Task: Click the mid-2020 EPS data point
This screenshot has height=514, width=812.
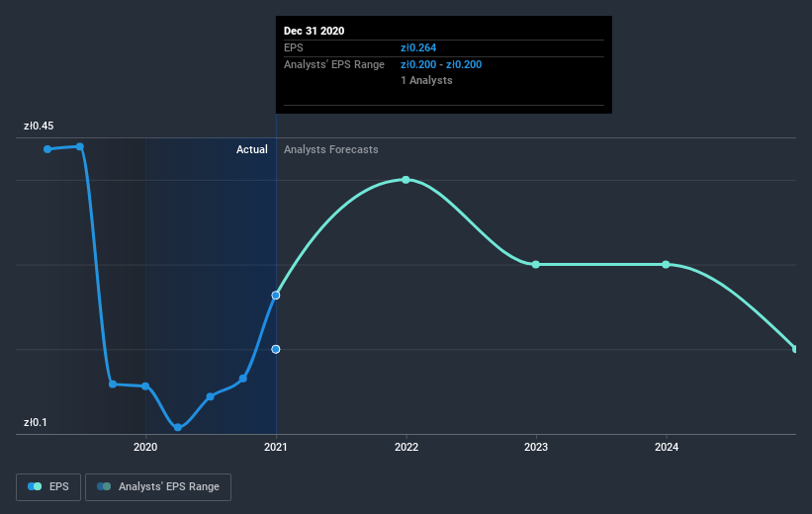Action: (x=211, y=396)
